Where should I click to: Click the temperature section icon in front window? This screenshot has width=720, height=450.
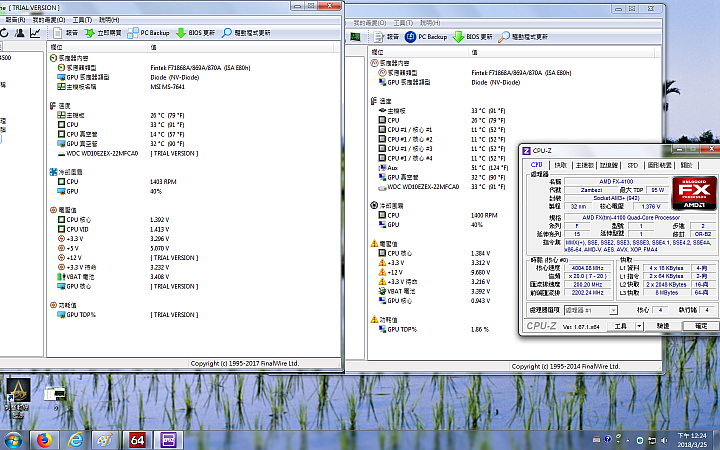pyautogui.click(x=53, y=106)
